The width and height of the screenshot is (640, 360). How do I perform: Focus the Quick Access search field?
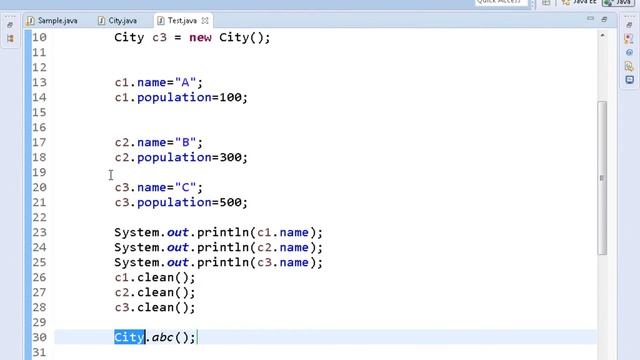(x=501, y=2)
